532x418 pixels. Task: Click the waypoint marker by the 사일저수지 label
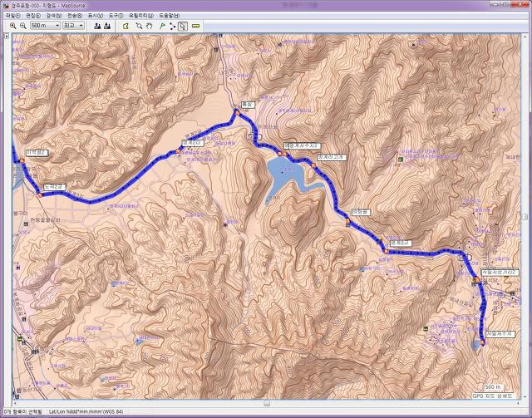(x=482, y=342)
